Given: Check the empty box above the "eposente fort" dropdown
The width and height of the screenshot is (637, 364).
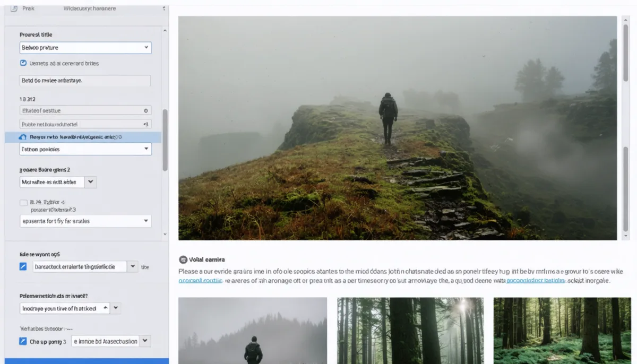Looking at the screenshot, I should (23, 203).
